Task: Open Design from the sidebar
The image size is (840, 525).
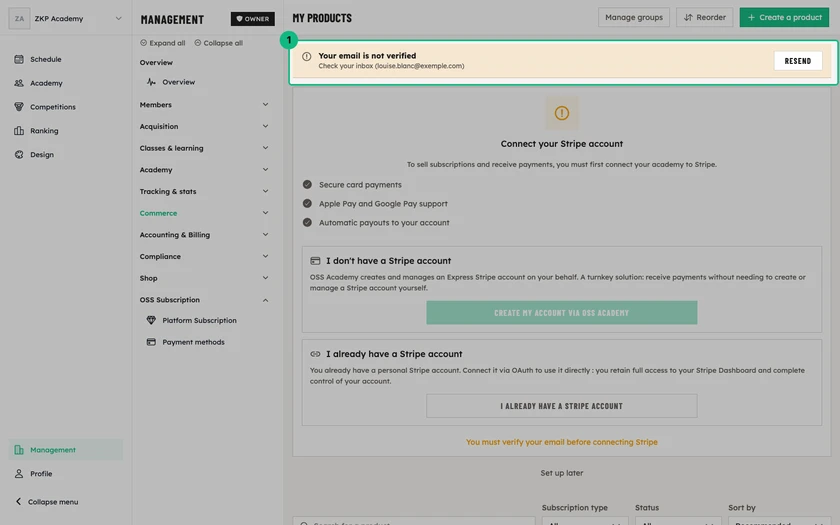Action: tap(65, 154)
